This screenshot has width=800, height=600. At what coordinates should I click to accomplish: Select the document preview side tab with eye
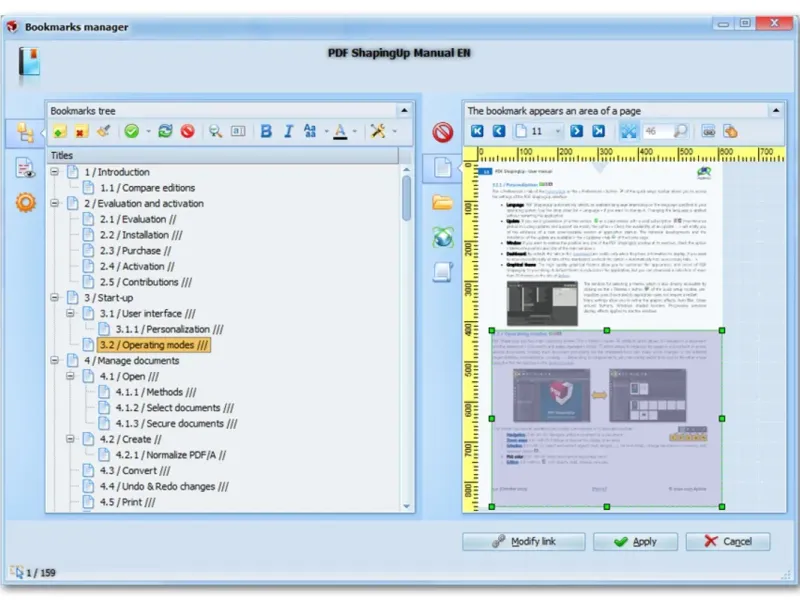[25, 168]
